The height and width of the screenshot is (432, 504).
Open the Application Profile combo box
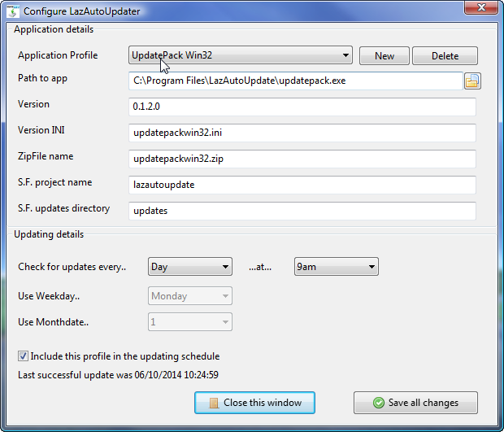[241, 55]
